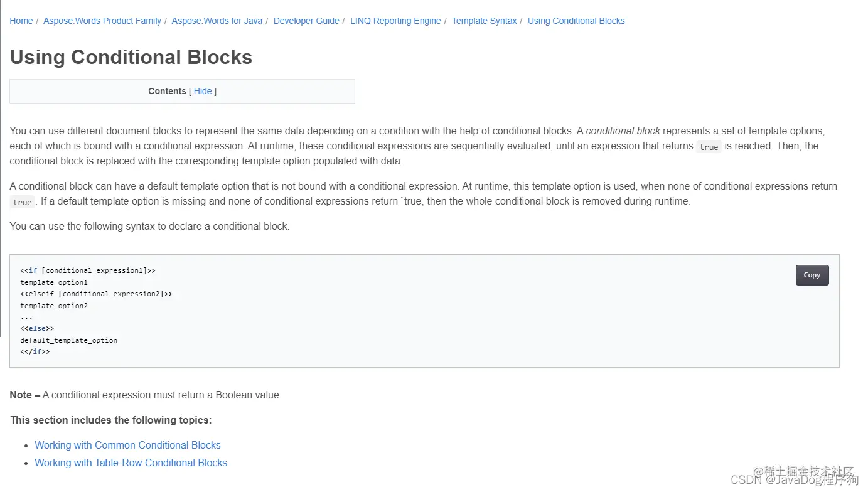
Task: Open Aspose.Words Product Family breadcrumb
Action: (102, 21)
